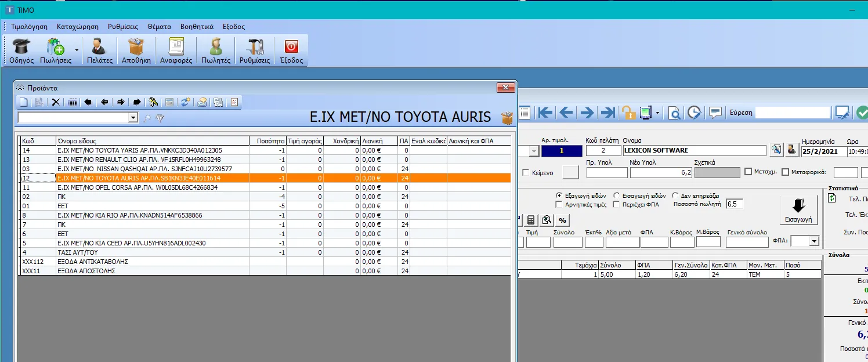Image resolution: width=868 pixels, height=362 pixels.
Task: Click the Εισαγωγή button with down arrow
Action: (798, 210)
